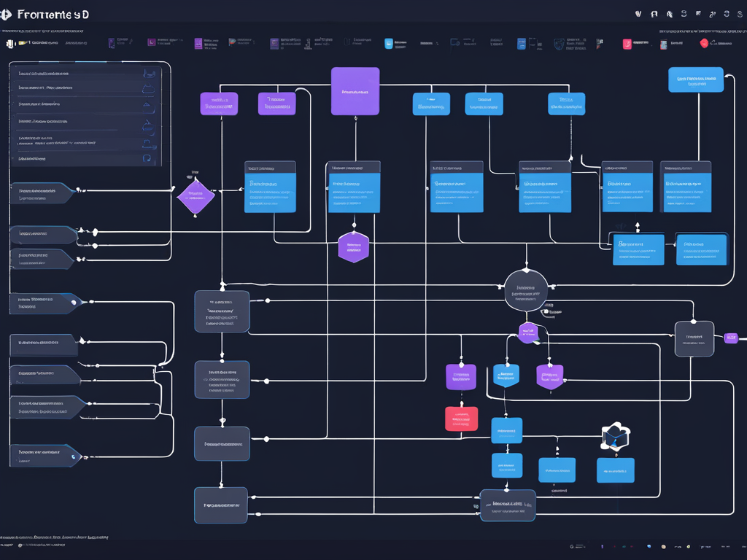Image resolution: width=747 pixels, height=560 pixels.
Task: Select the dark circular node
Action: 525,290
